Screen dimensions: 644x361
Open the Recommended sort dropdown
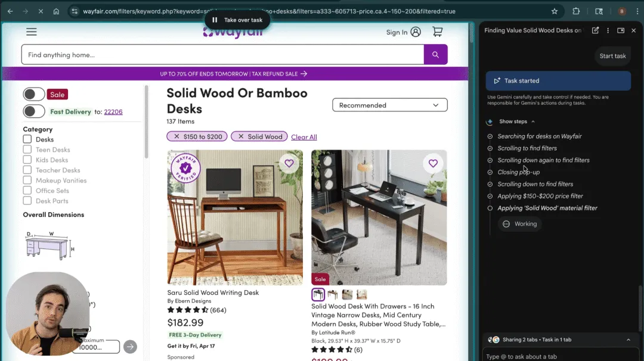point(389,105)
